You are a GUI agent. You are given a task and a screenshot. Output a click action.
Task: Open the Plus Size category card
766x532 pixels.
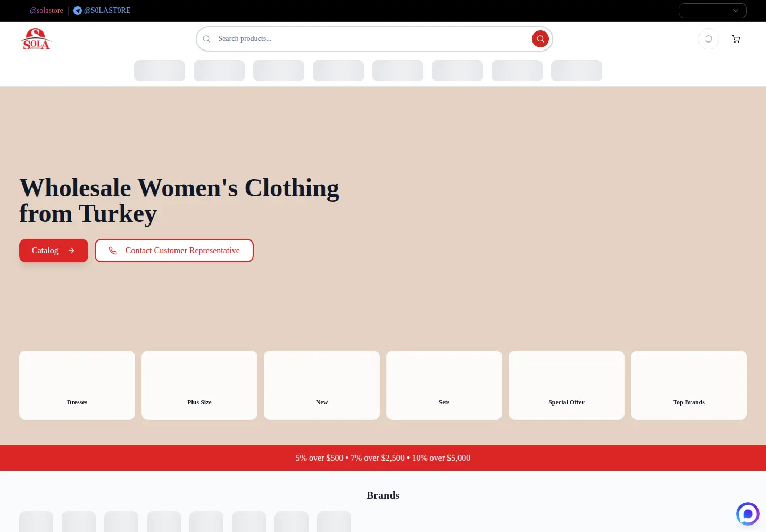pyautogui.click(x=199, y=385)
